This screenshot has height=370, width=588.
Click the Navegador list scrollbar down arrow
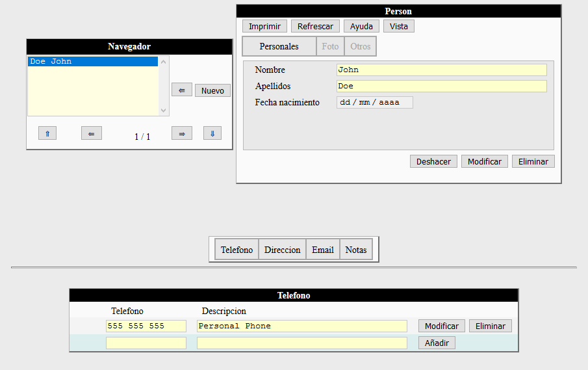[163, 111]
